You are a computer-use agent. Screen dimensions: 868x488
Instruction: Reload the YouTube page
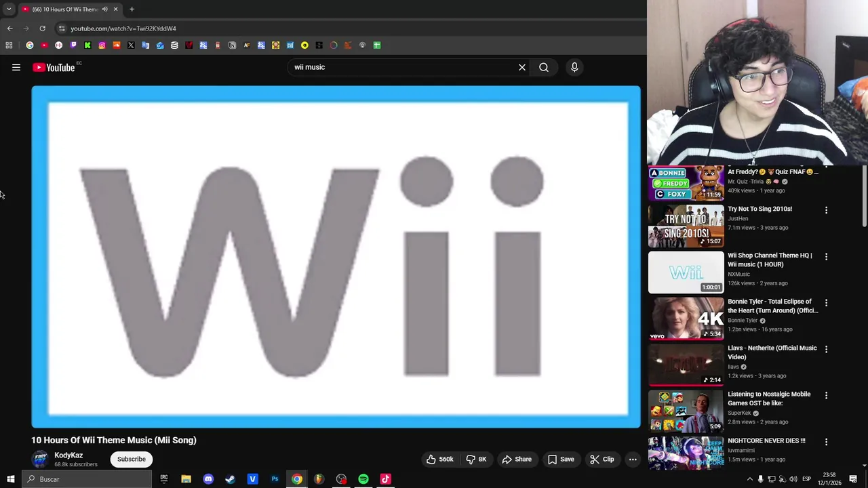[x=42, y=28]
